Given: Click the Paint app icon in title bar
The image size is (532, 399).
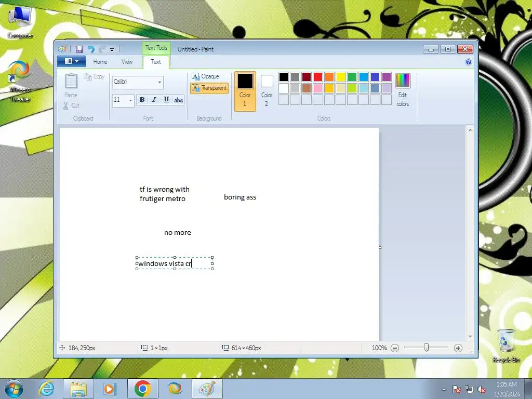Looking at the screenshot, I should (x=62, y=49).
